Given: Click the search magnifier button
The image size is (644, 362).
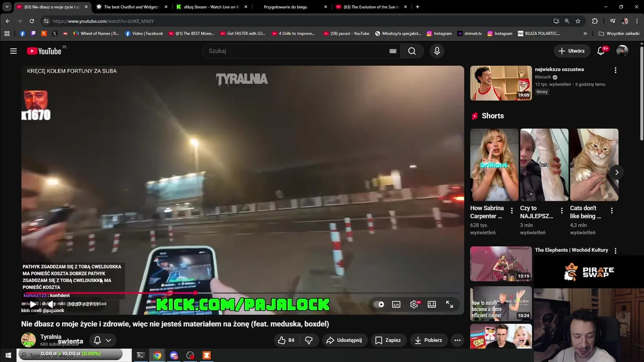Looking at the screenshot, I should click(x=412, y=51).
